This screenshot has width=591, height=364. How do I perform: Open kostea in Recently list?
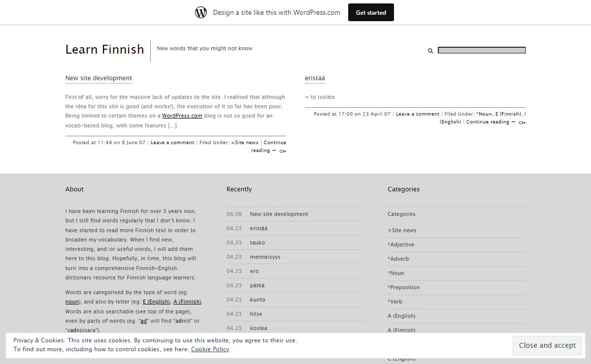pyautogui.click(x=259, y=328)
